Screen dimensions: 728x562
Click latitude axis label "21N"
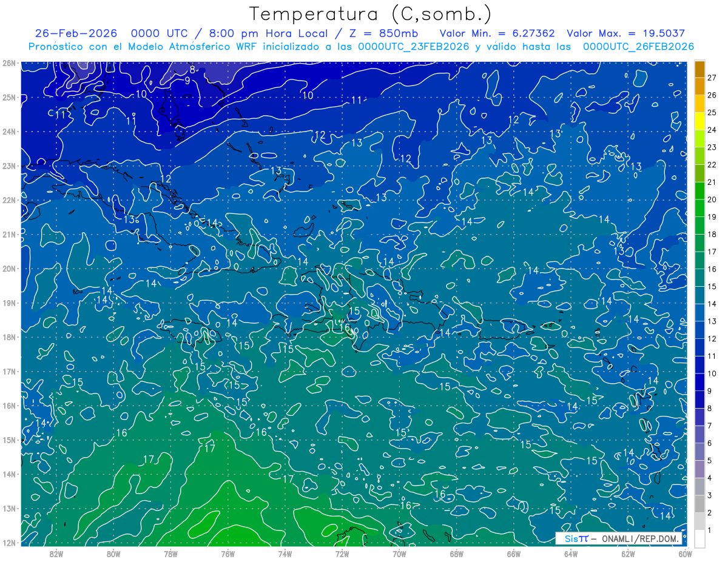(9, 235)
